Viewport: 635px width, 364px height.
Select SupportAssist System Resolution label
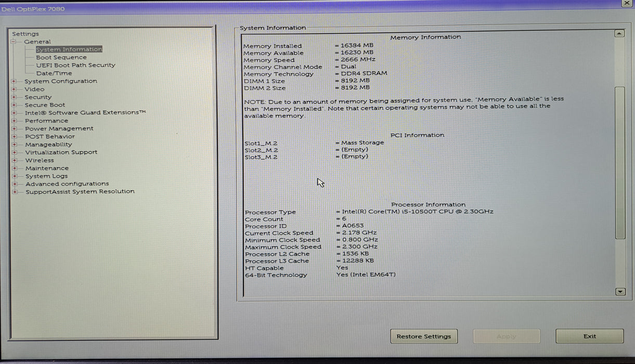click(80, 192)
